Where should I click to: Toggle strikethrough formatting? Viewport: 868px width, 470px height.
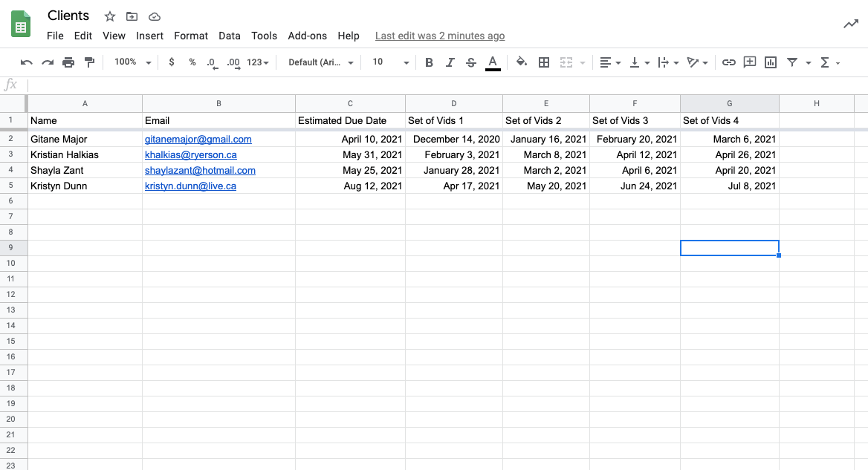470,62
